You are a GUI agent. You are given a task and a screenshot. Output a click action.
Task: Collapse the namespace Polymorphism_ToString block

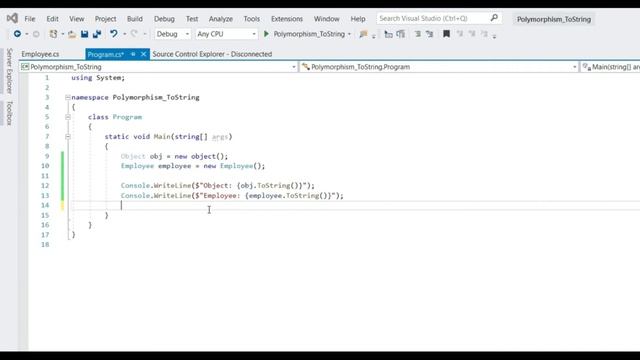coord(68,97)
